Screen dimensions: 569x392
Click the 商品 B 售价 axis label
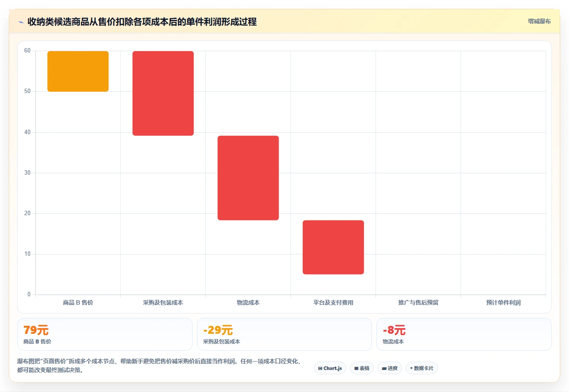click(x=78, y=303)
